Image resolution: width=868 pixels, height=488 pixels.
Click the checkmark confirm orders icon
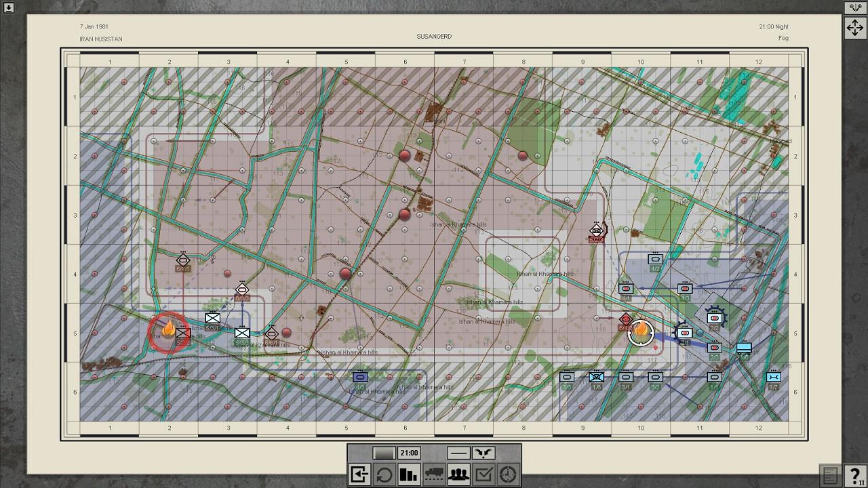click(484, 474)
